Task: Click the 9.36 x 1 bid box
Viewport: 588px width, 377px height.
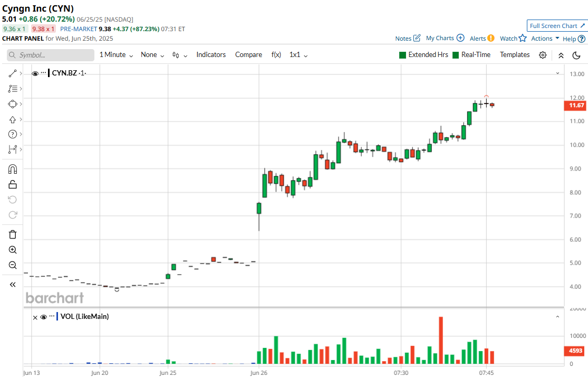Action: click(15, 29)
